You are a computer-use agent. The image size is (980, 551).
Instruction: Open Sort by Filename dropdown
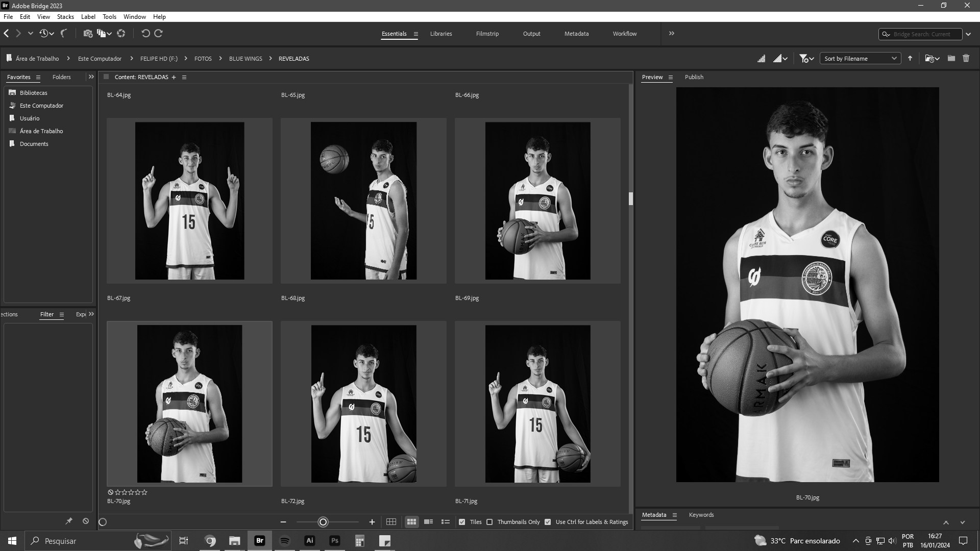(x=861, y=59)
